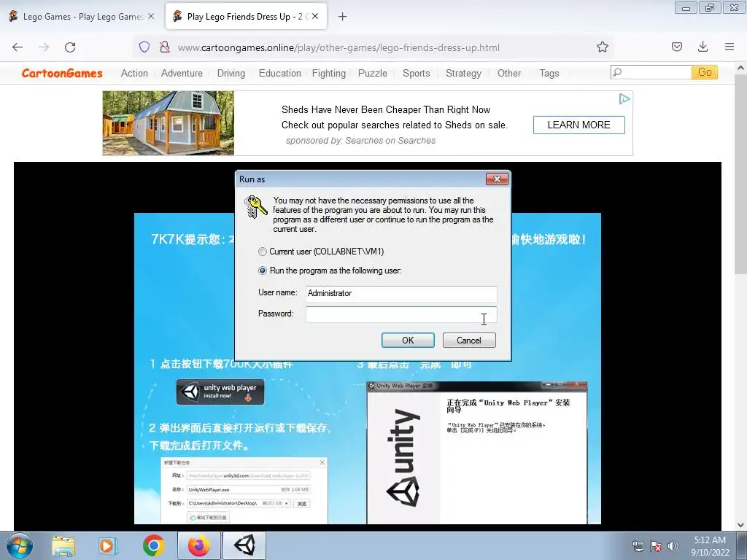Viewport: 747px width, 560px height.
Task: Click the volume speaker tray icon
Action: tap(673, 546)
